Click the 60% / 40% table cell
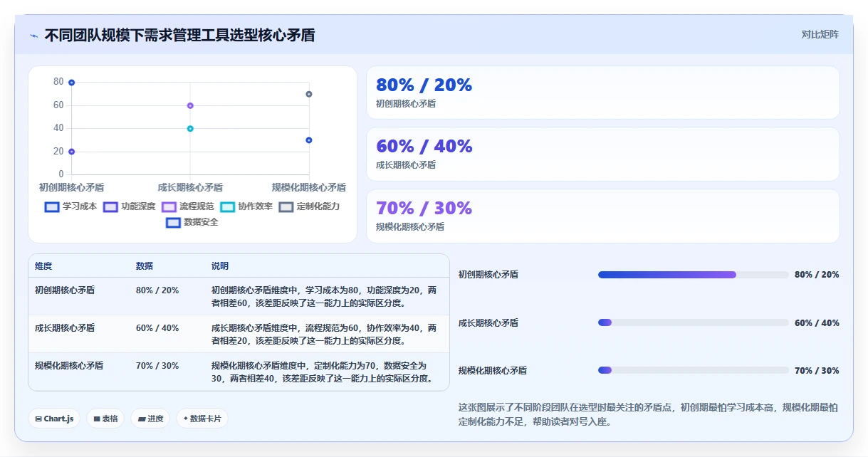 [157, 328]
